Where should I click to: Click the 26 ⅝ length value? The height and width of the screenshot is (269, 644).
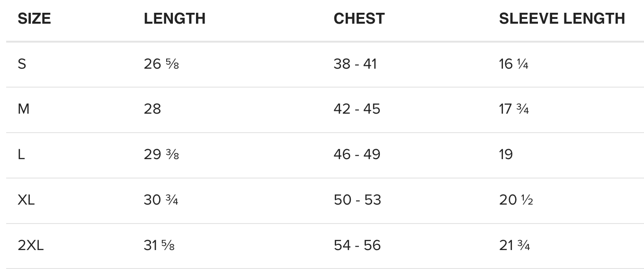161,64
